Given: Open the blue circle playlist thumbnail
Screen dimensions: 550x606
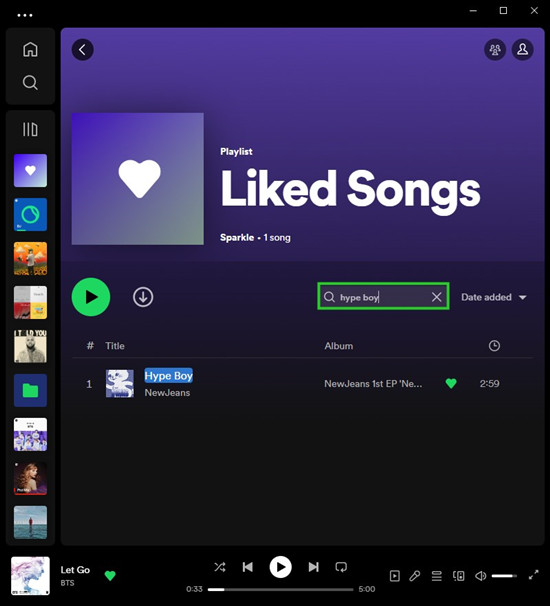Looking at the screenshot, I should pos(31,214).
